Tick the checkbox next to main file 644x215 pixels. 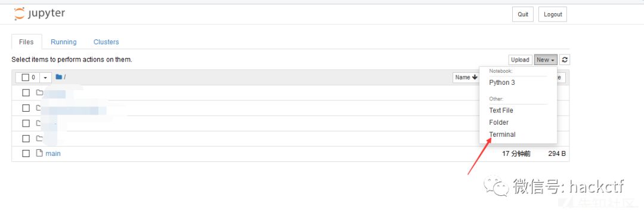click(26, 153)
